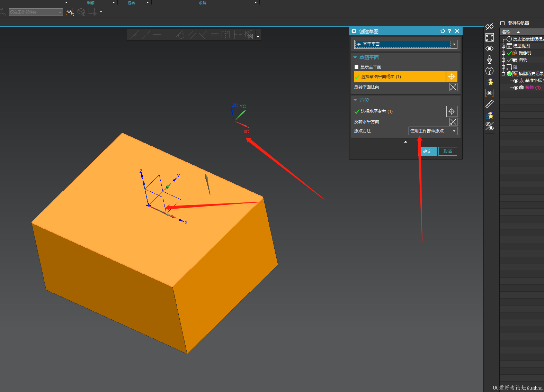
Task: Close the 创建草图 dialog
Action: pos(457,31)
